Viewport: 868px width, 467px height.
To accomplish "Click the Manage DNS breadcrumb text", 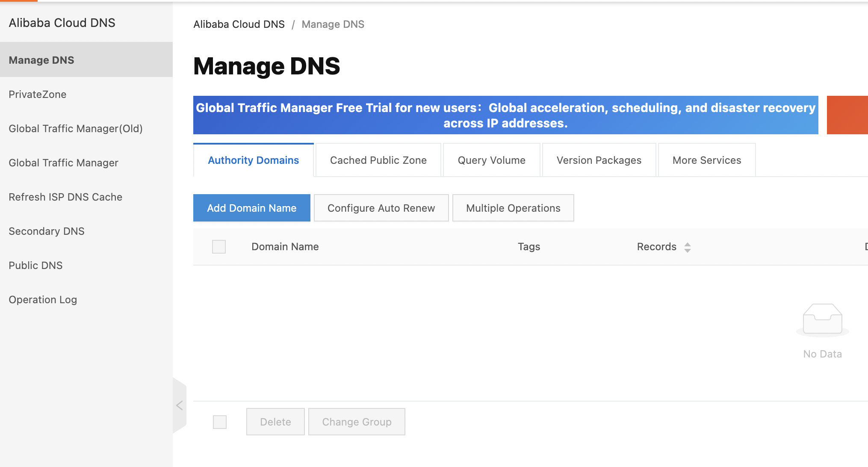I will 333,24.
